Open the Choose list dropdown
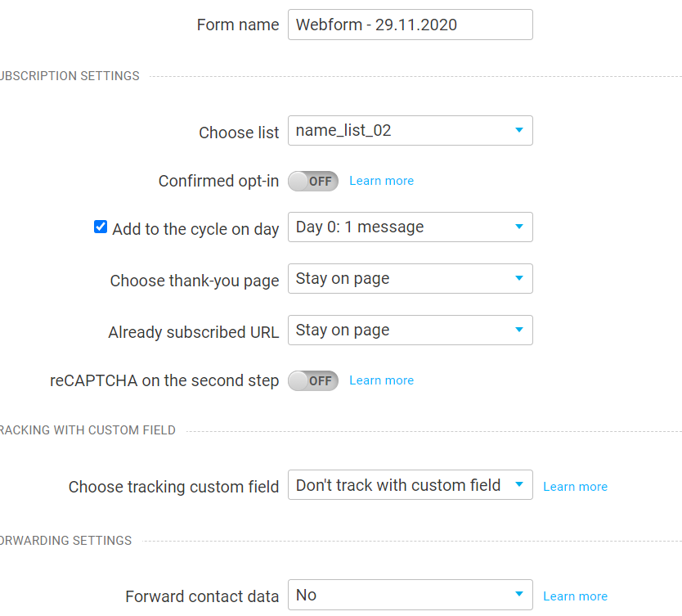This screenshot has height=616, width=682. click(411, 131)
